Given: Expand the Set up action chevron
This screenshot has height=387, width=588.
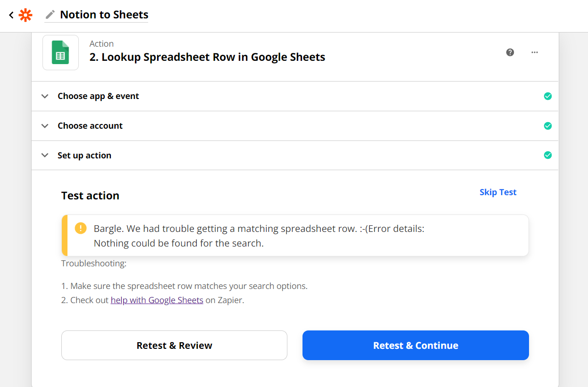Looking at the screenshot, I should 45,156.
